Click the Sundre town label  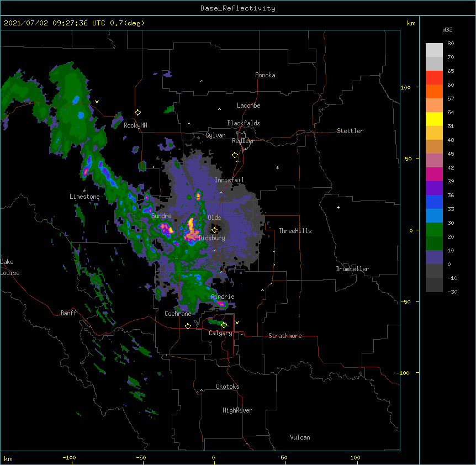click(x=161, y=216)
